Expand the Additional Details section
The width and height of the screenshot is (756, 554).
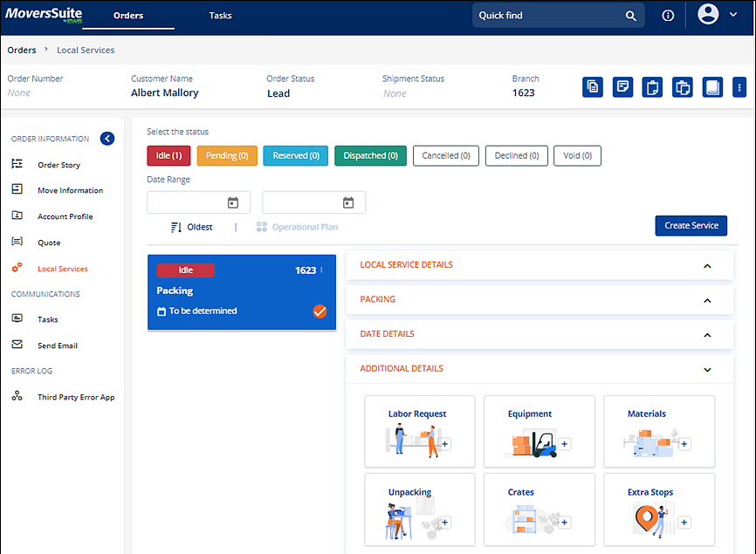coord(707,369)
